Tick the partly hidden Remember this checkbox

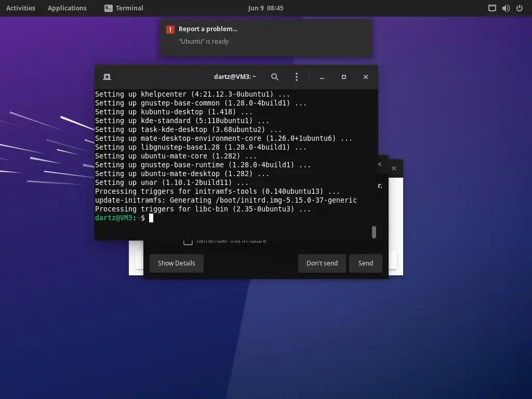[x=188, y=242]
